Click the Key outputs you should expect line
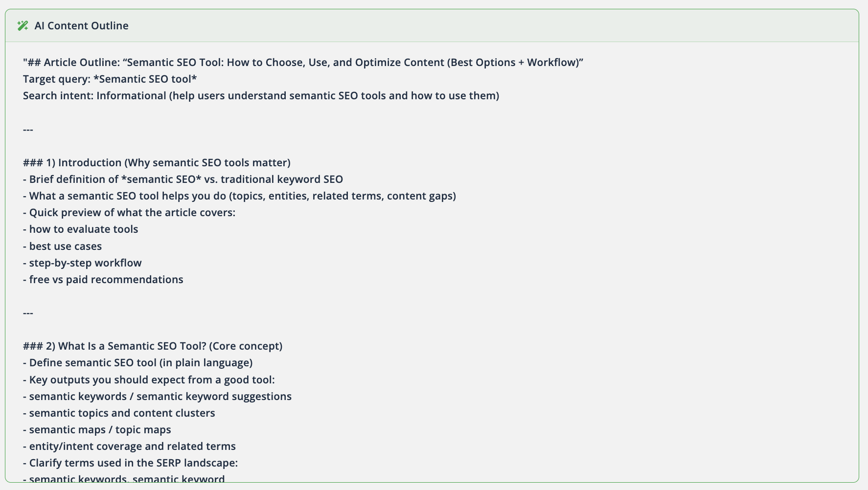Screen dimensions: 868x490 coord(149,380)
